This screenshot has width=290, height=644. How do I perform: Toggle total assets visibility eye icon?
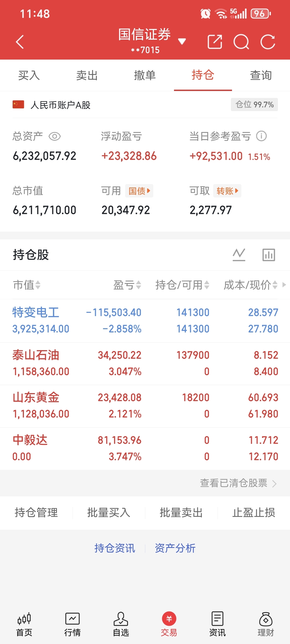coord(55,136)
